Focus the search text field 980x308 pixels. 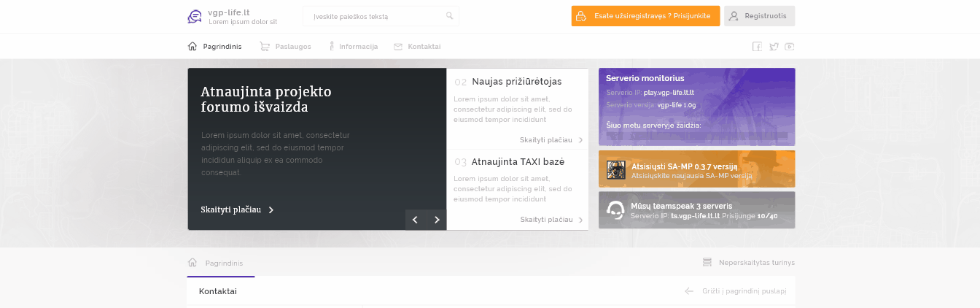381,16
